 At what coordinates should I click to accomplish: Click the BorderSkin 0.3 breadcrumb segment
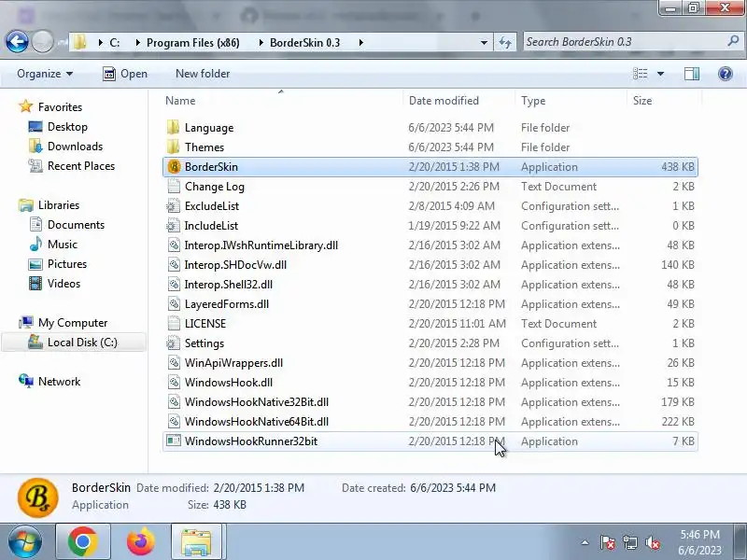(x=305, y=42)
